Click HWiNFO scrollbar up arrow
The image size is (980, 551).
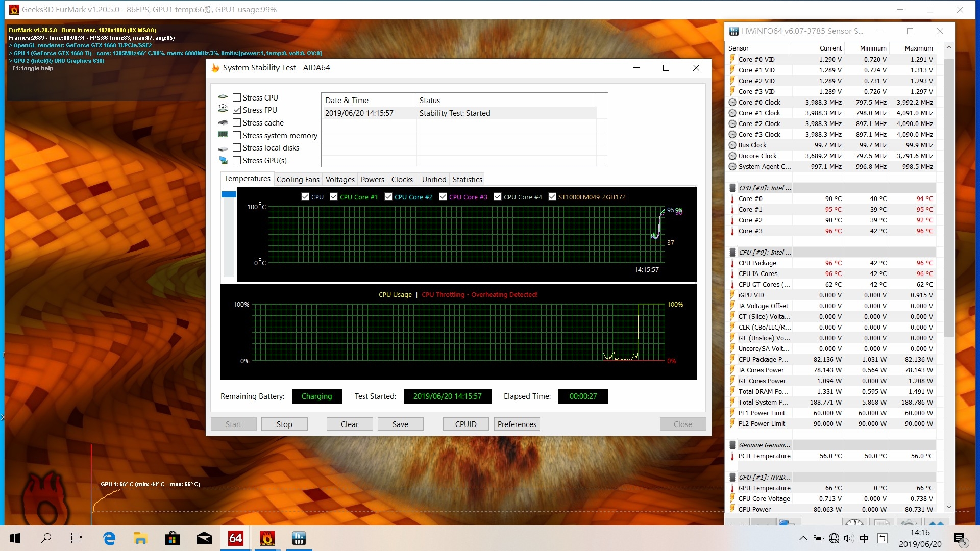[x=949, y=47]
